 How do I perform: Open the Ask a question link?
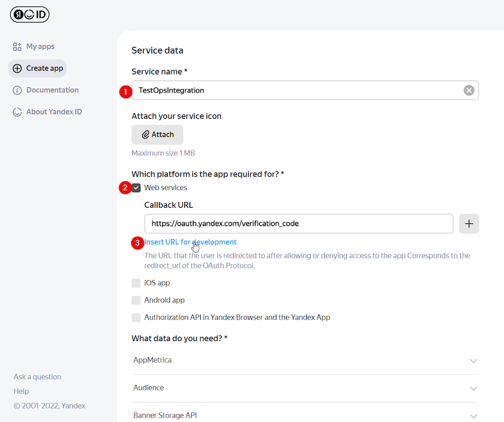pyautogui.click(x=37, y=377)
